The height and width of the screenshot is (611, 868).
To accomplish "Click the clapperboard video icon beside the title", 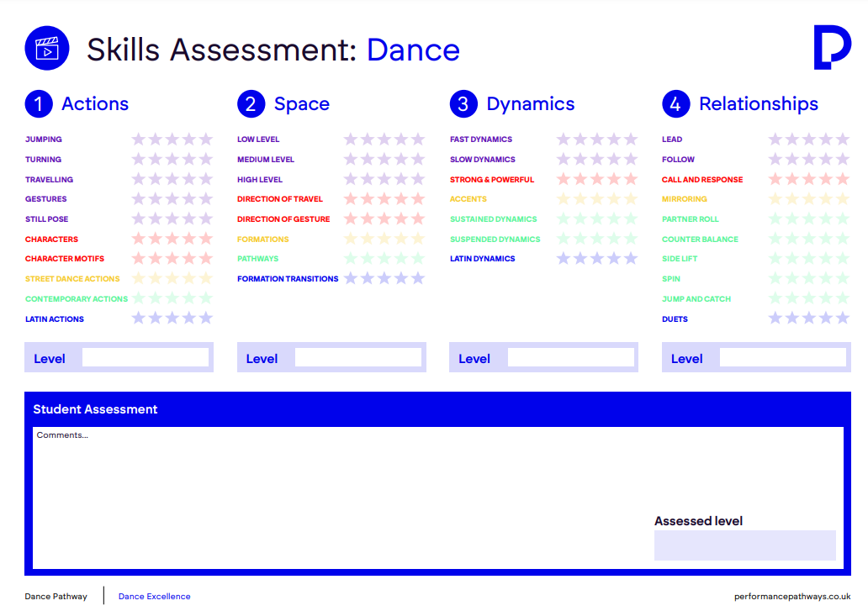I will [x=47, y=48].
